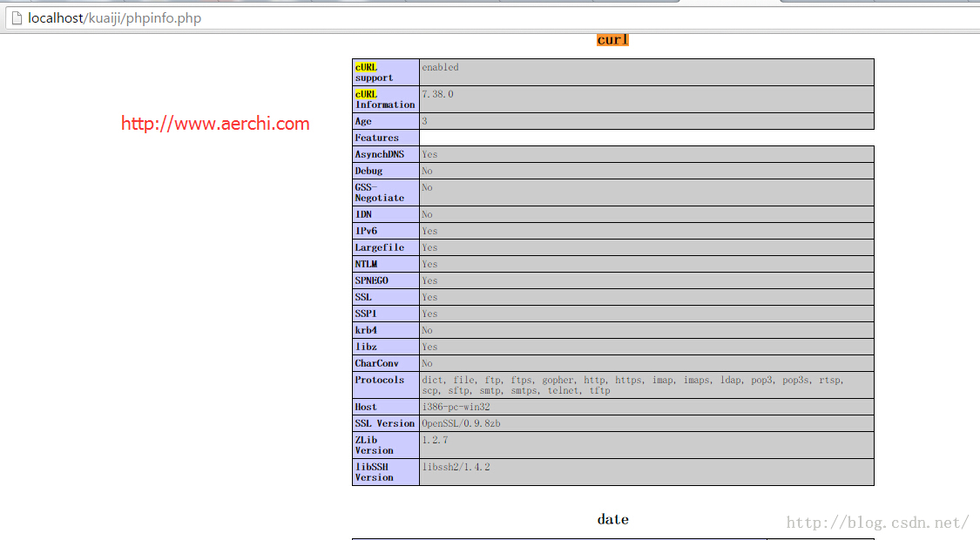This screenshot has height=540, width=980.
Task: Select the localhost/kuaiji/phpinfo.php address field
Action: (x=492, y=18)
